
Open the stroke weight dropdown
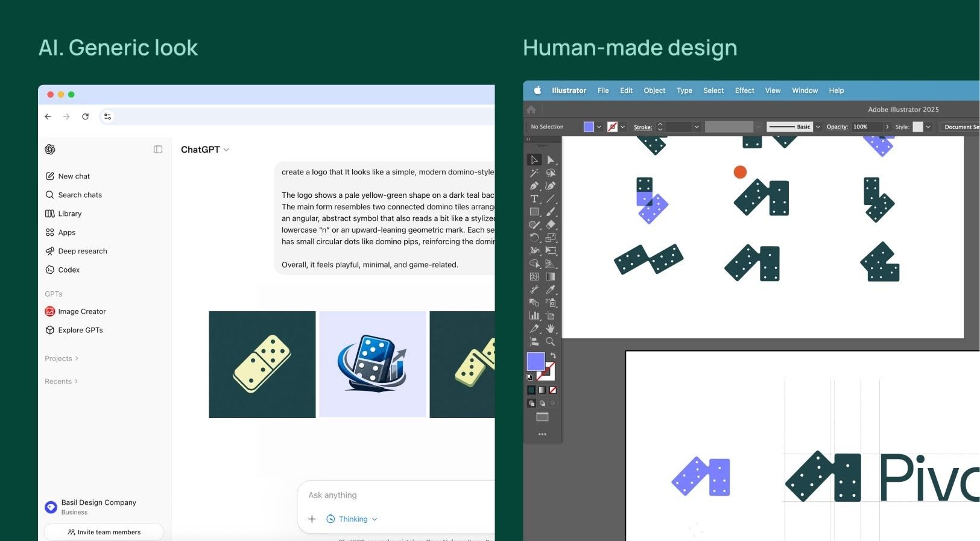697,127
